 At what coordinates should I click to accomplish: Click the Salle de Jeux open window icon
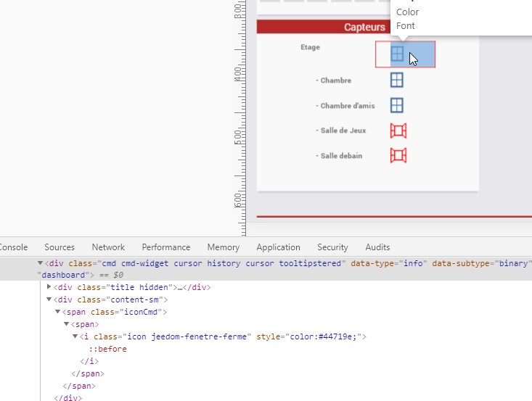(398, 131)
